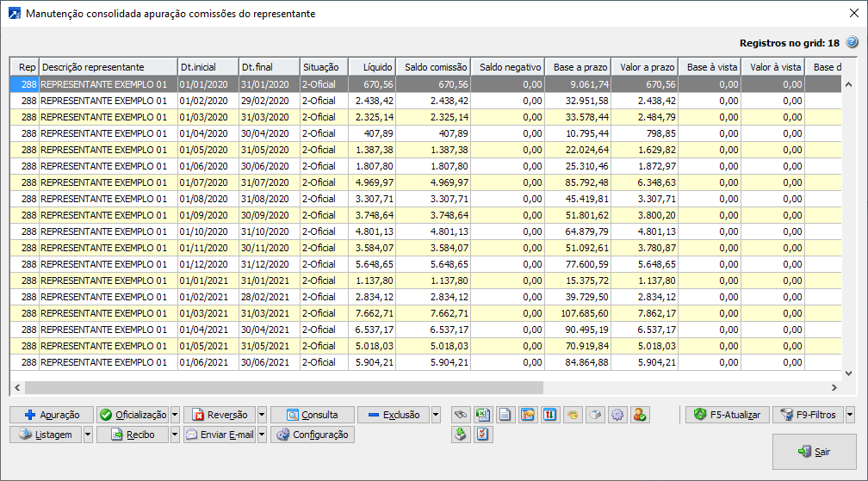This screenshot has height=481, width=868.
Task: Click the blue help icon near record count
Action: [852, 42]
